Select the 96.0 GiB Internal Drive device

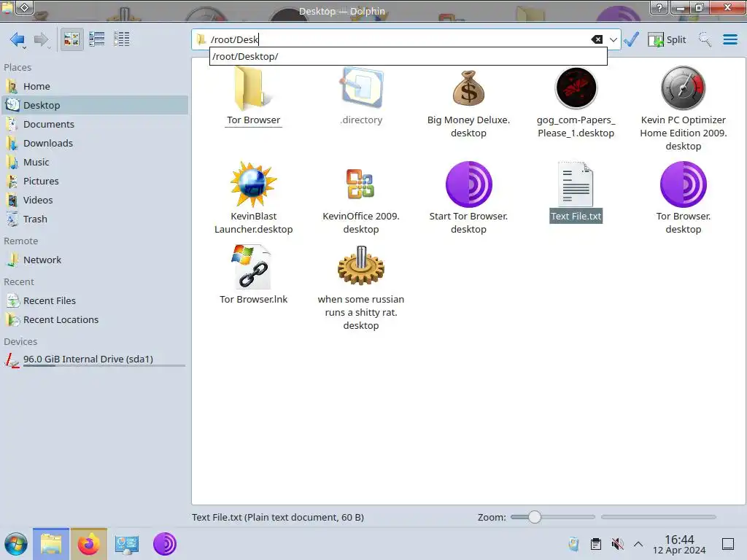(95, 360)
